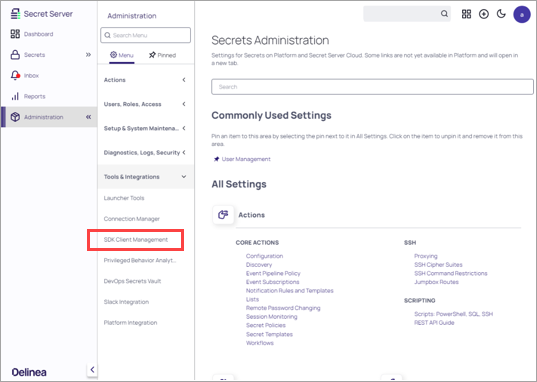Open Discovery link
The image size is (537, 382).
(259, 264)
